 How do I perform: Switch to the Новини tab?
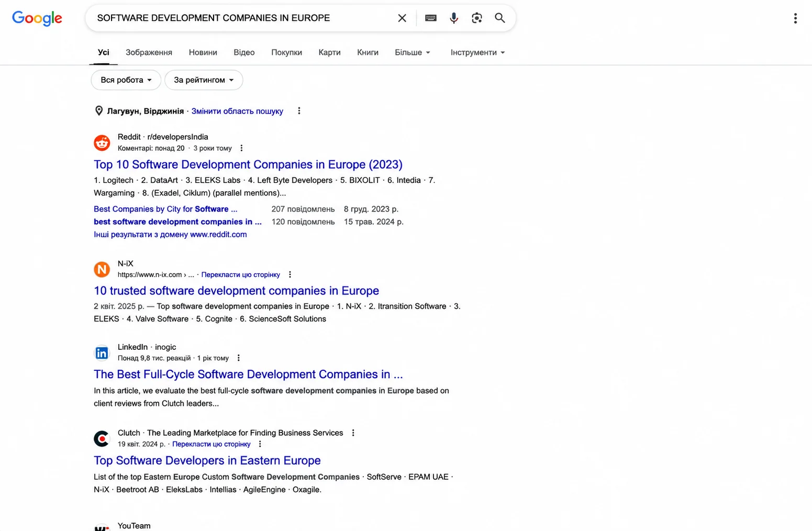[203, 52]
